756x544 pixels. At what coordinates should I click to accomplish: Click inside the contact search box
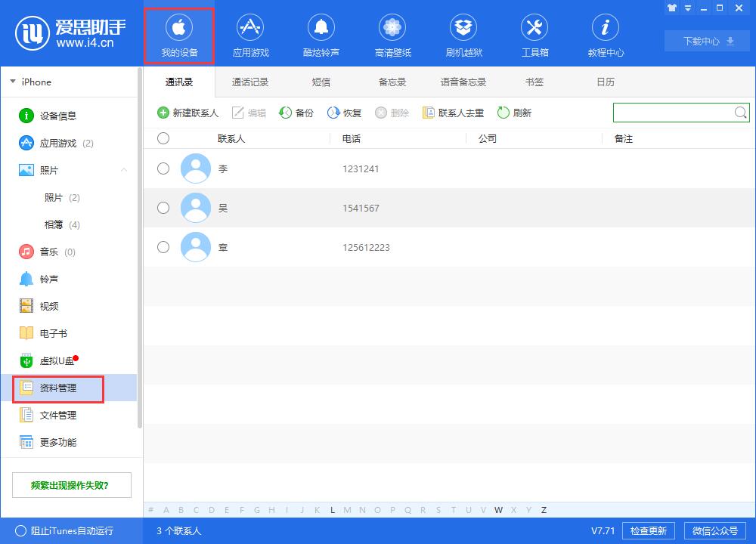tap(673, 113)
